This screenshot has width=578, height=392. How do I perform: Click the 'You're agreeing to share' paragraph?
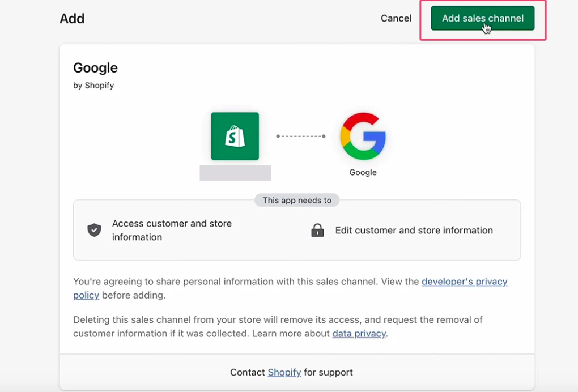coord(290,288)
